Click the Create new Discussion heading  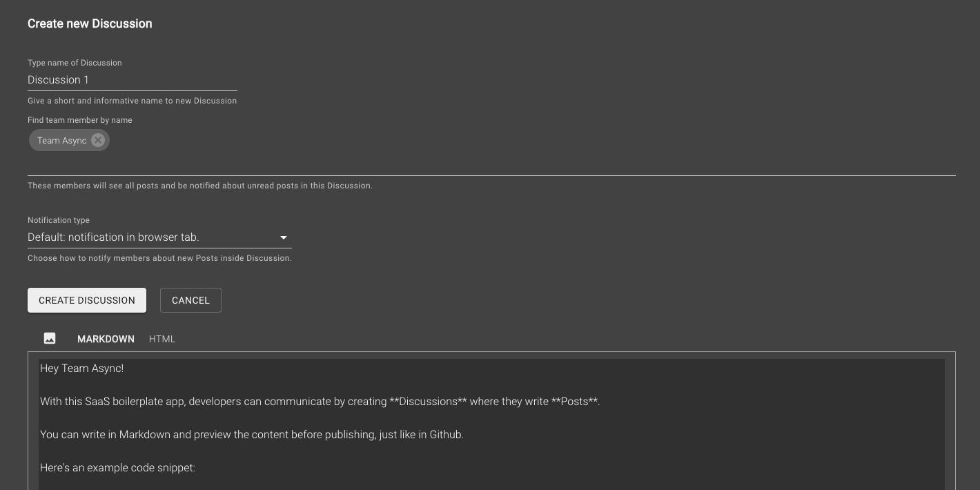click(x=90, y=23)
